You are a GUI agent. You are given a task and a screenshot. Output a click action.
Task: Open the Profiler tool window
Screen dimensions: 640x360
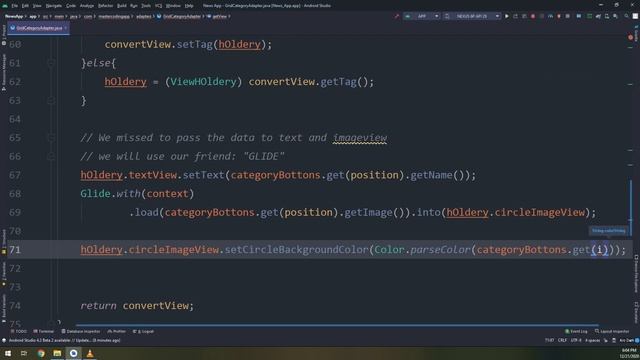(117, 331)
